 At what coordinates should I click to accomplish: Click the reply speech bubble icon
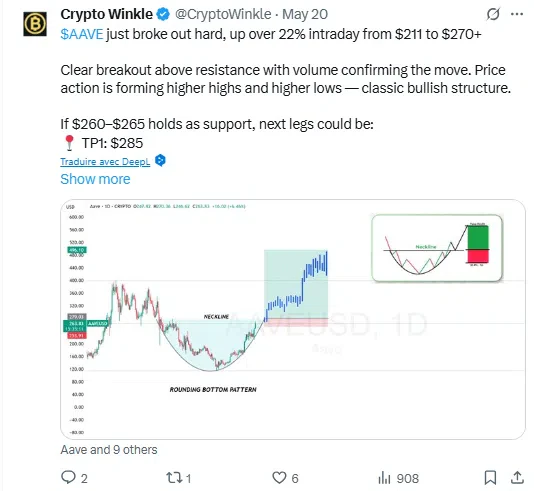[68, 477]
